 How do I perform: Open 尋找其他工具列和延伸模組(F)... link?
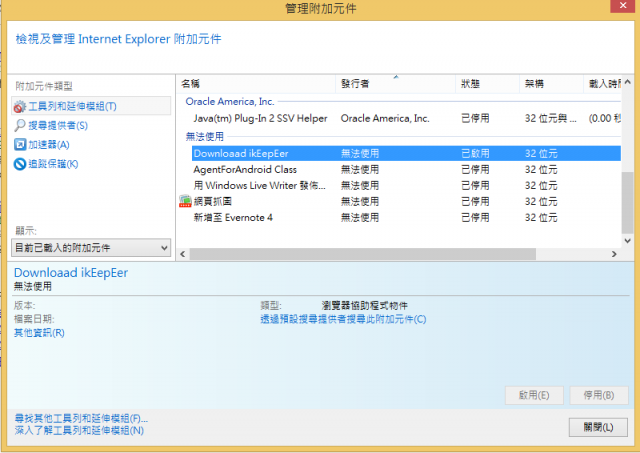tap(81, 418)
